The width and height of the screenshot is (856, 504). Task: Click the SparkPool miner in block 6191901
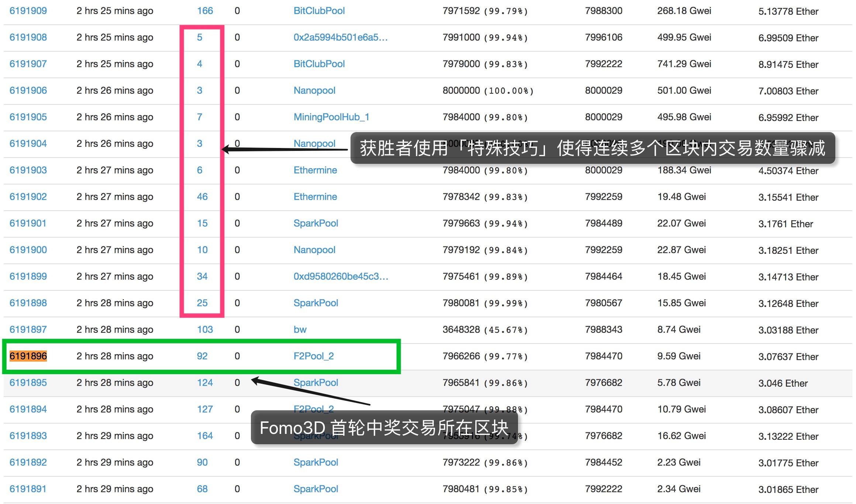point(316,223)
